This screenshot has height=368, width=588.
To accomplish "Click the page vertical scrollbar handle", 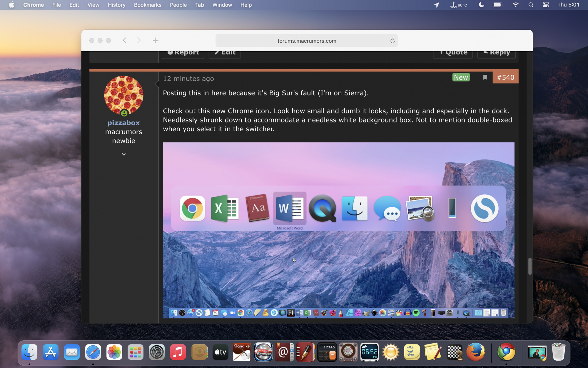I will click(530, 266).
